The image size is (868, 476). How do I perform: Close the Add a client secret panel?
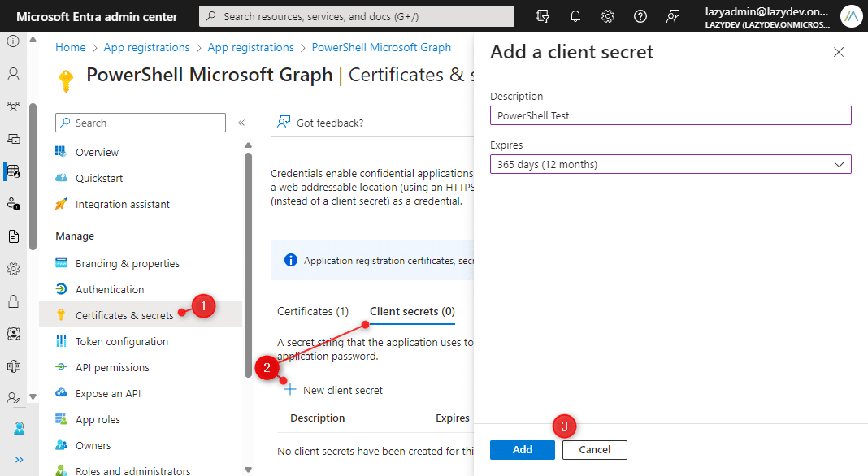pyautogui.click(x=839, y=52)
